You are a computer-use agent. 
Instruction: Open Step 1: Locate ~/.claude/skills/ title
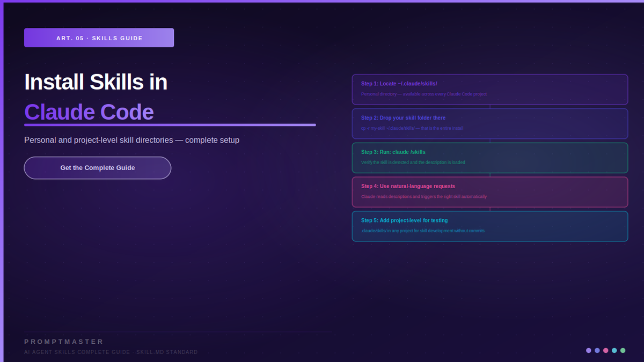click(399, 84)
